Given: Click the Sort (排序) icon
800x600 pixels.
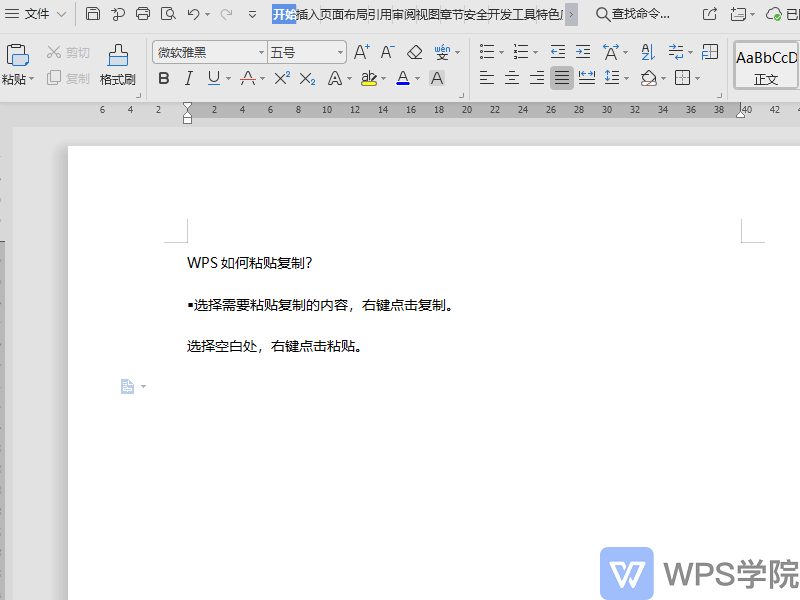Looking at the screenshot, I should pos(647,52).
